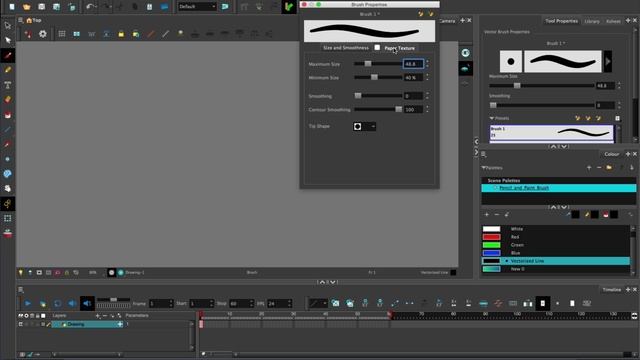640x360 pixels.
Task: Select the Timeline panel tab
Action: tap(611, 289)
